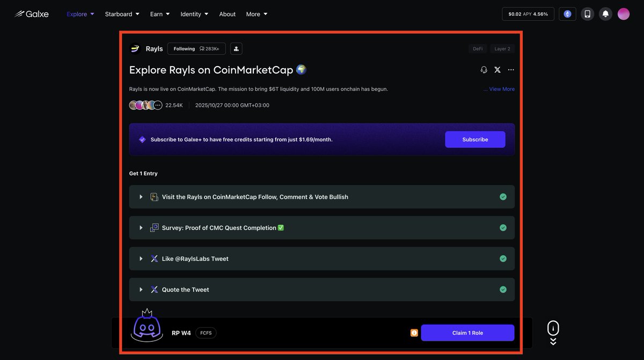The height and width of the screenshot is (360, 644).
Task: Open the three-dot more options menu
Action: click(x=511, y=70)
